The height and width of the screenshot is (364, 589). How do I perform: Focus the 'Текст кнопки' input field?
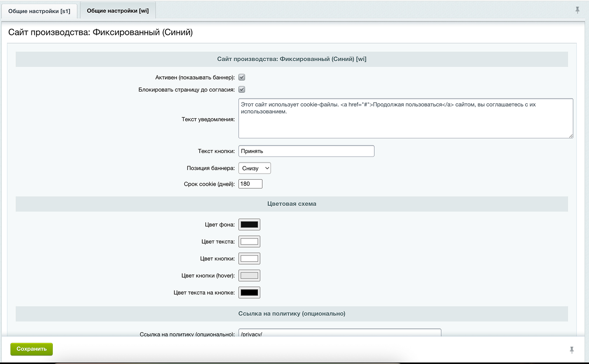point(306,151)
